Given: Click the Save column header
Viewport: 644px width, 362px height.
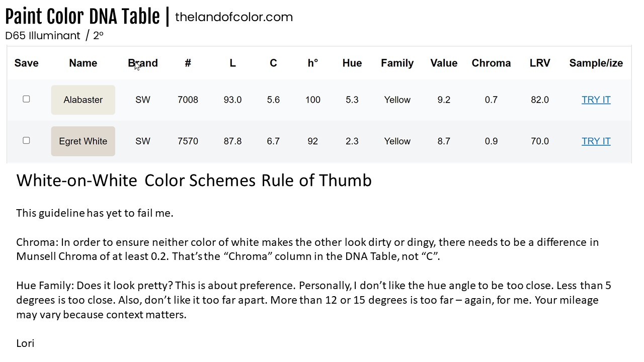Looking at the screenshot, I should click(26, 63).
